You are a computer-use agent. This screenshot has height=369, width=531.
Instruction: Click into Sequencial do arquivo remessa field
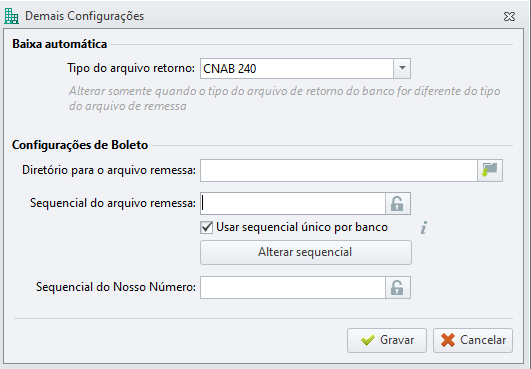[293, 203]
